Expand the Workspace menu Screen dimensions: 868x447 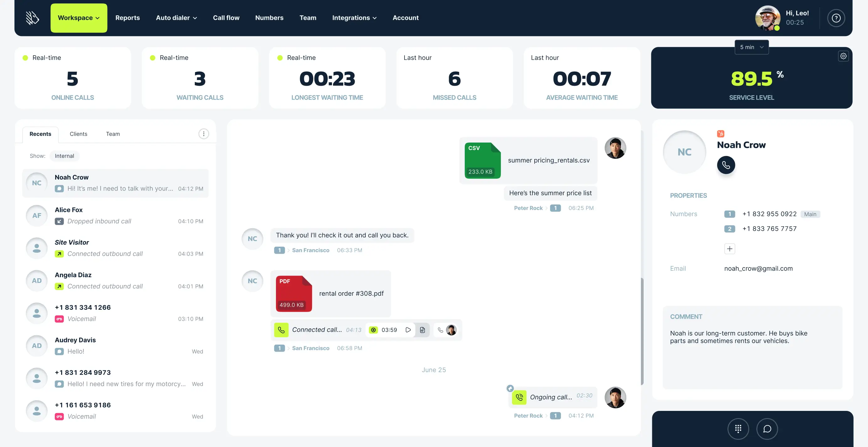pos(79,18)
